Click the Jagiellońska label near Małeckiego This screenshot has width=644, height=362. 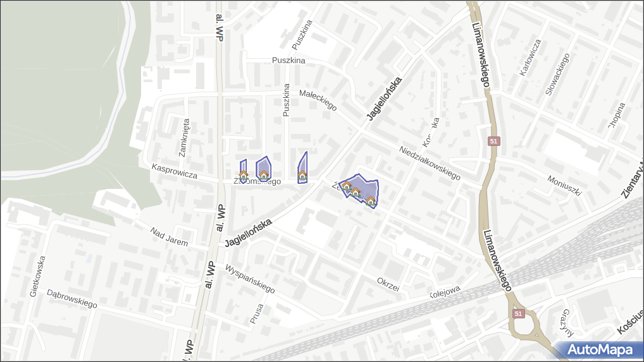(x=384, y=99)
